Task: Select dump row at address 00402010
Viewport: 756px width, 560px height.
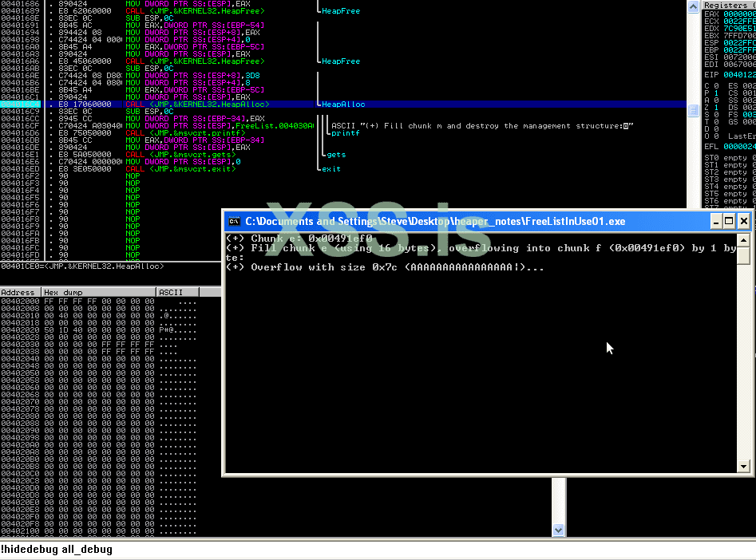Action: [x=99, y=316]
